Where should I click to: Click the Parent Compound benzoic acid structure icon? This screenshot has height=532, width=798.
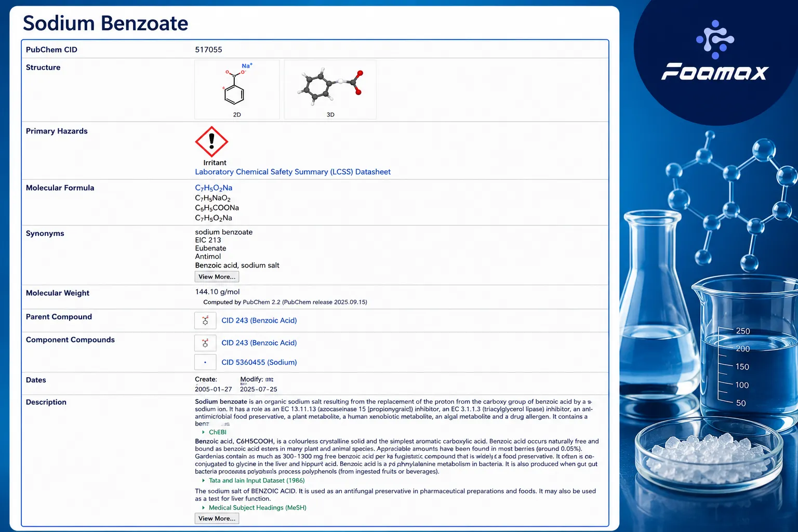tap(205, 321)
